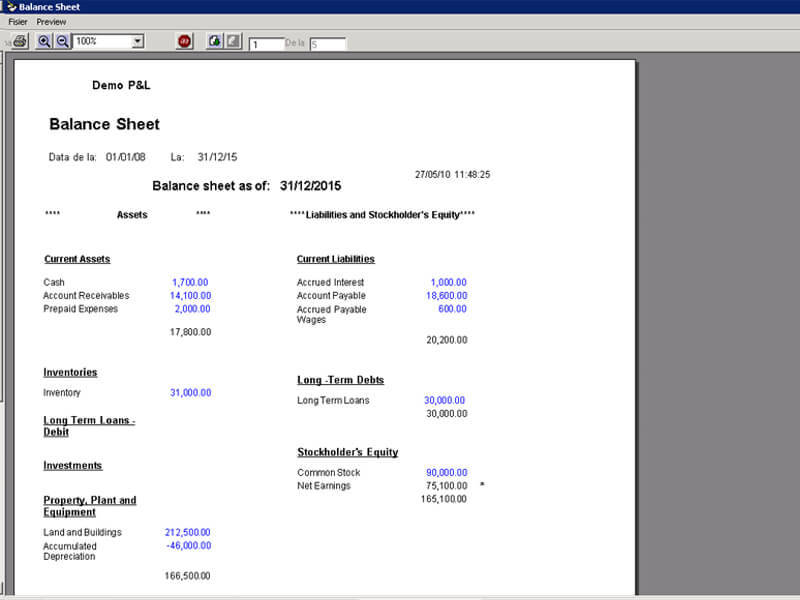Viewport: 800px width, 600px height.
Task: Click the equity total 165,100.00
Action: click(443, 499)
